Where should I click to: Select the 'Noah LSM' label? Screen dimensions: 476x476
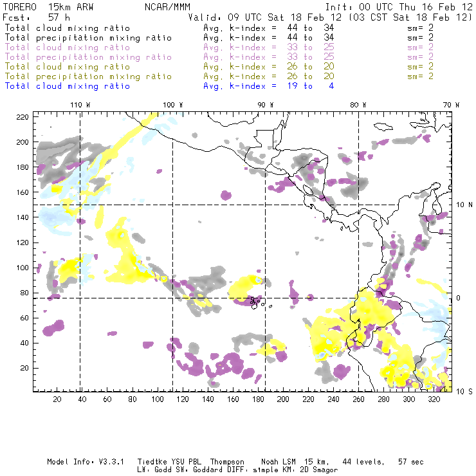279,462
